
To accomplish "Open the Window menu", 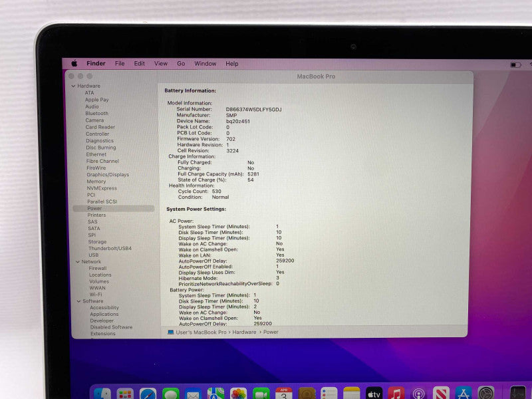I will point(205,63).
